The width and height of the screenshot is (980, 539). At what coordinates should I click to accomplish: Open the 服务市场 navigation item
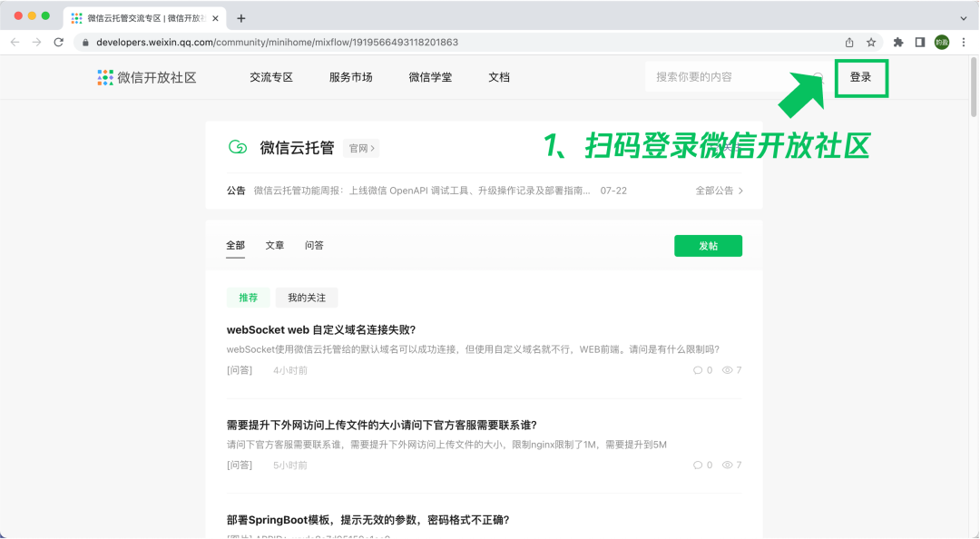(x=350, y=77)
